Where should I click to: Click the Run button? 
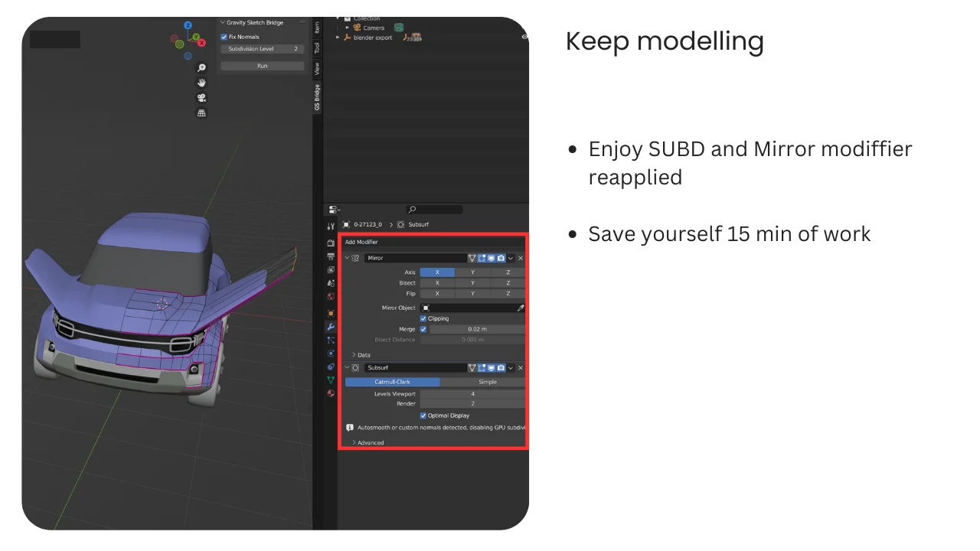coord(262,65)
